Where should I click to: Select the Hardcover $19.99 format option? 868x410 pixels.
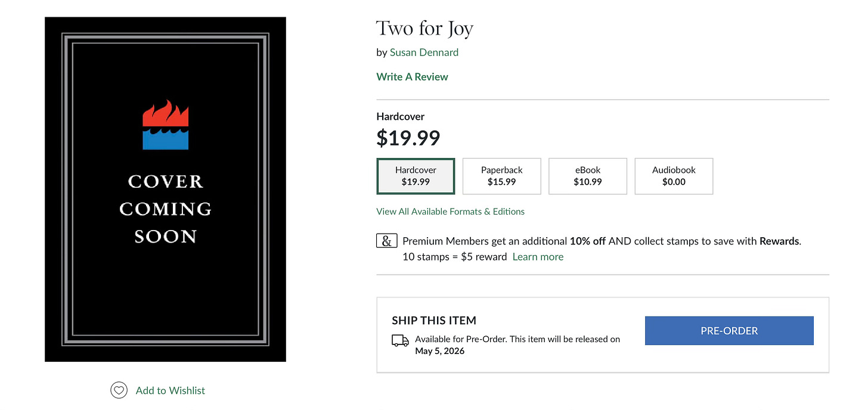point(416,176)
